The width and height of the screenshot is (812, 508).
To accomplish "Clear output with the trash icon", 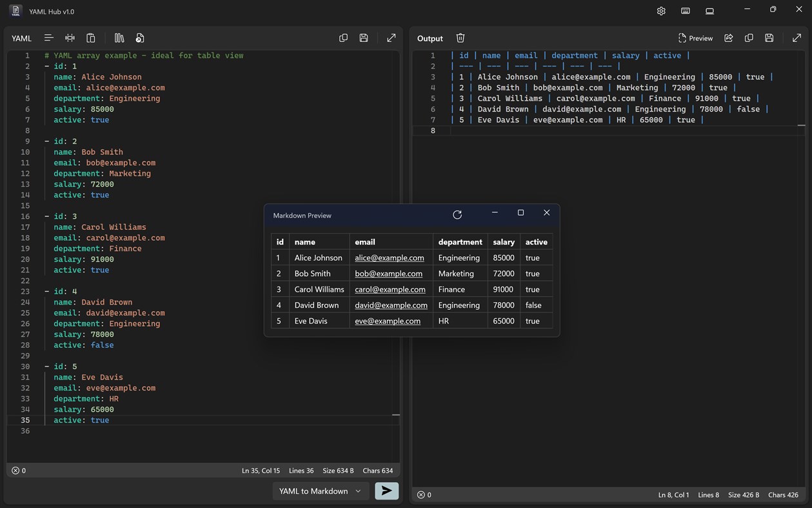I will (x=460, y=38).
